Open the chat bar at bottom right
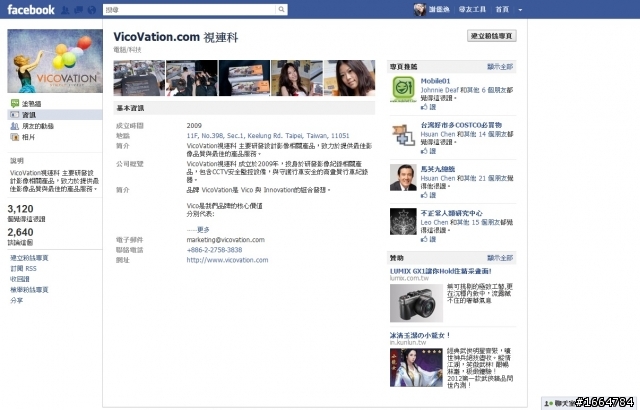Screen dimensions: 640x410 [x=588, y=403]
